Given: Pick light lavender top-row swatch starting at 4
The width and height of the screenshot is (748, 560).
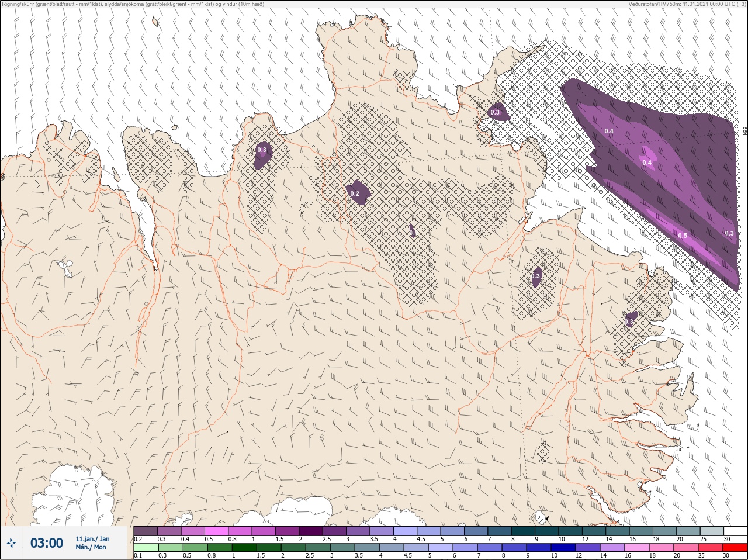Looking at the screenshot, I should [x=405, y=531].
